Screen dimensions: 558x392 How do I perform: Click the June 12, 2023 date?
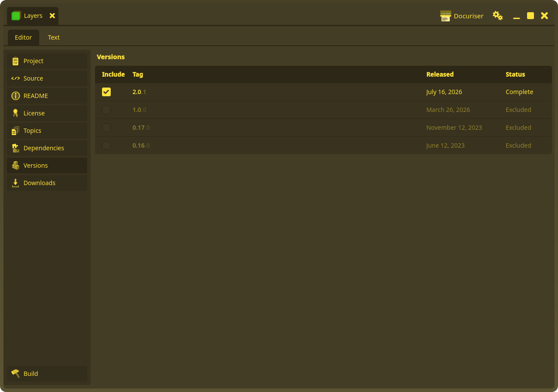tap(446, 145)
